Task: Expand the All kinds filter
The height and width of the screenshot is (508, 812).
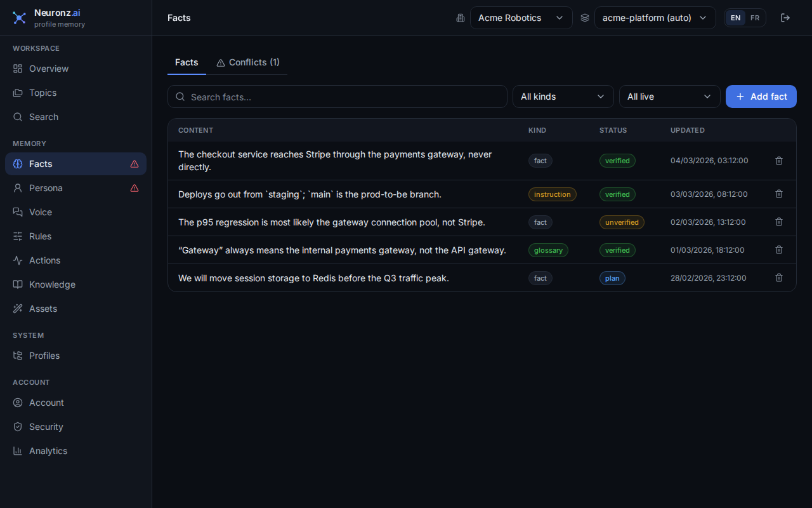Action: pos(563,97)
